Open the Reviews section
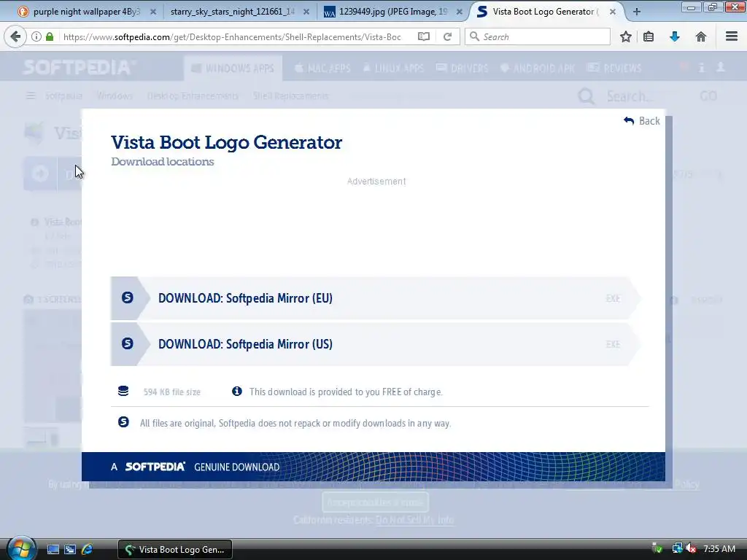The width and height of the screenshot is (747, 560). (x=614, y=69)
